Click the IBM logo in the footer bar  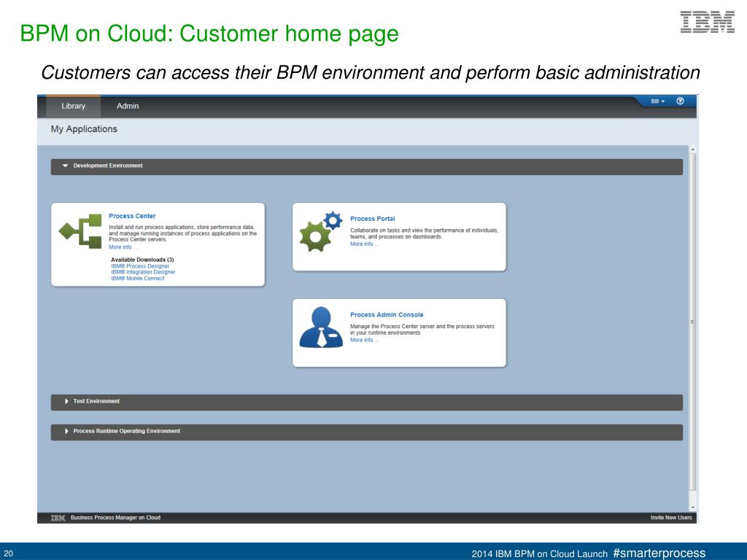click(58, 518)
